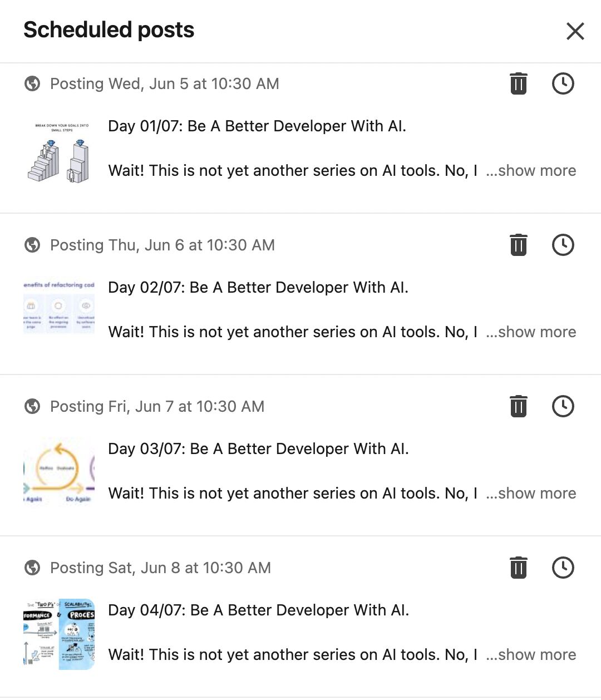This screenshot has height=700, width=601.
Task: Delete the Sat, Jun 8 scheduled post
Action: [518, 568]
